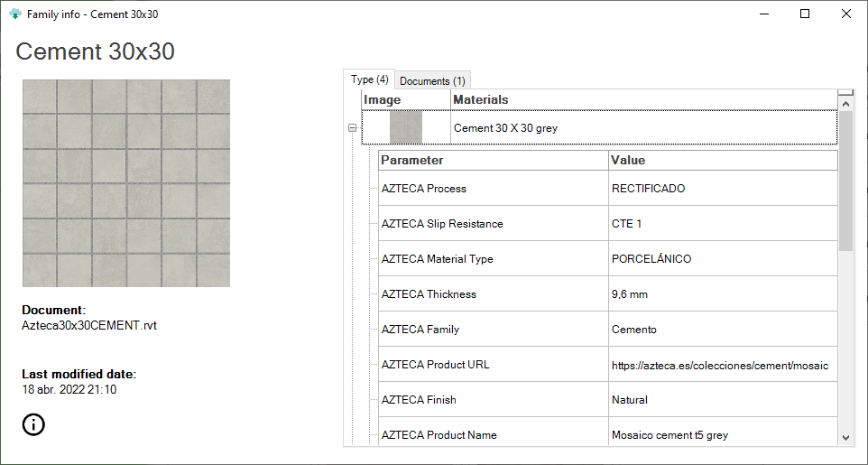Click the '18 abr. 2022 21:10' modified date

(69, 390)
